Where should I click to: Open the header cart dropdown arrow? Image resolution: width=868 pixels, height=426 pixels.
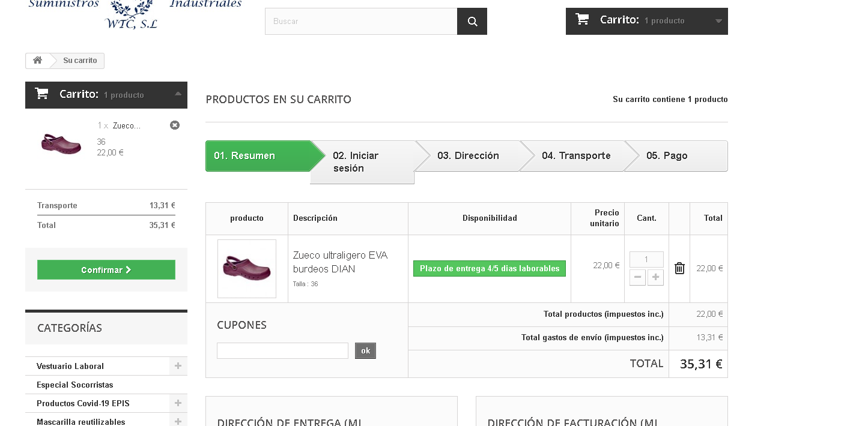click(x=718, y=21)
